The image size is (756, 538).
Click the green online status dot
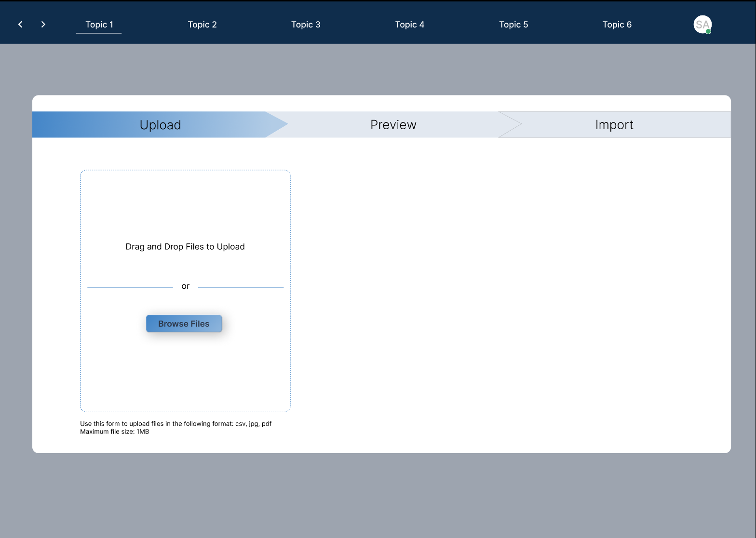tap(708, 31)
